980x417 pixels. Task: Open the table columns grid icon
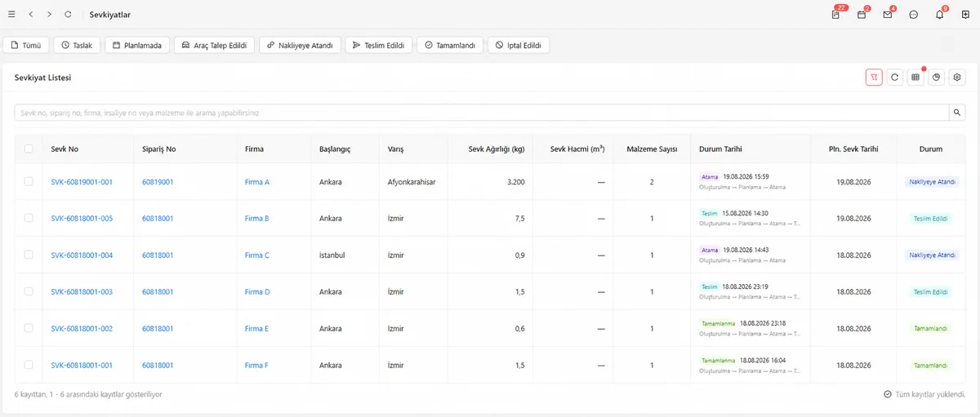(x=916, y=78)
